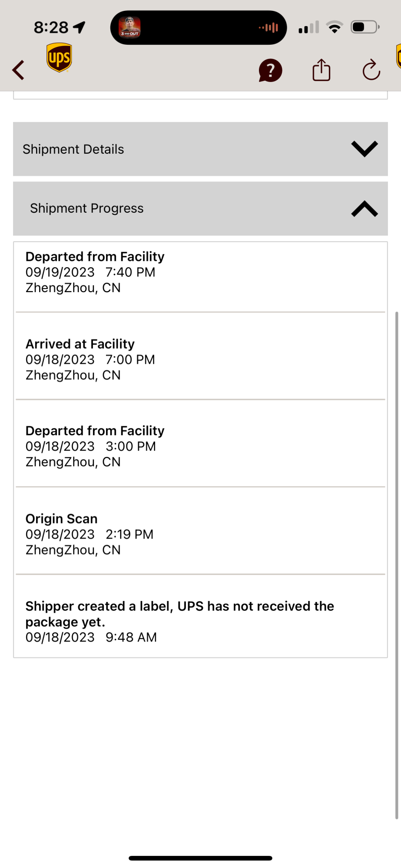Tap the home indicator bar
This screenshot has width=401, height=868.
tap(200, 858)
